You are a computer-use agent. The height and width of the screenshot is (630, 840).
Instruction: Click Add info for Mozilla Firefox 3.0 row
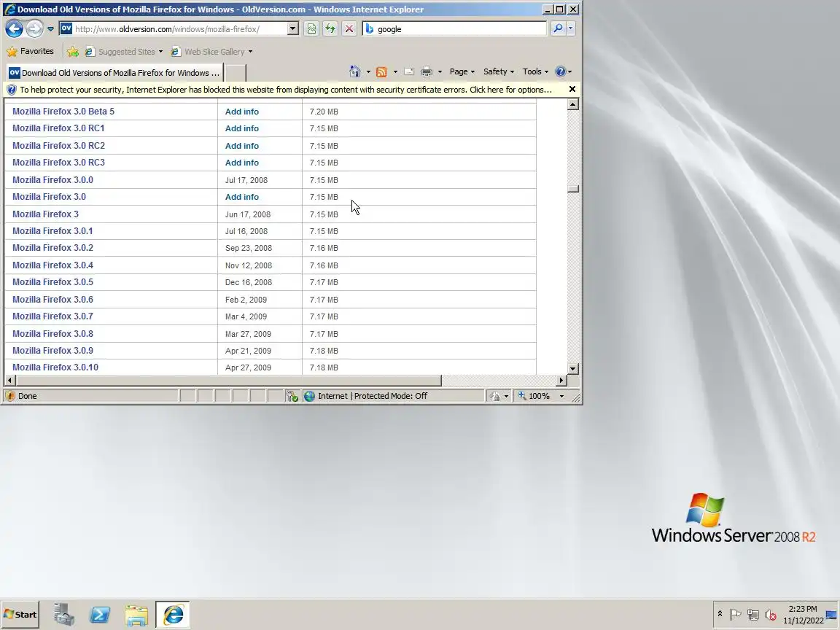tap(241, 197)
